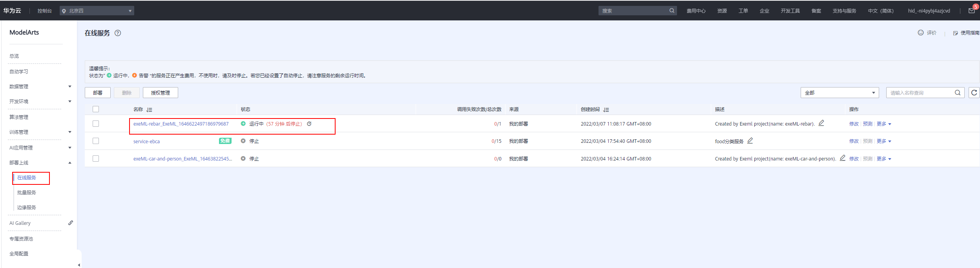
Task: Check the exeML-rebar service row checkbox
Action: [x=96, y=124]
